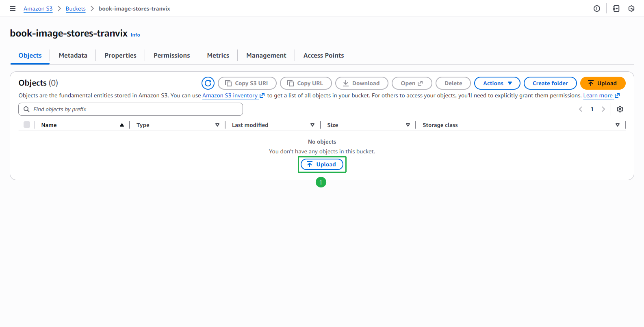
Task: Click the search magnifier icon
Action: [26, 109]
